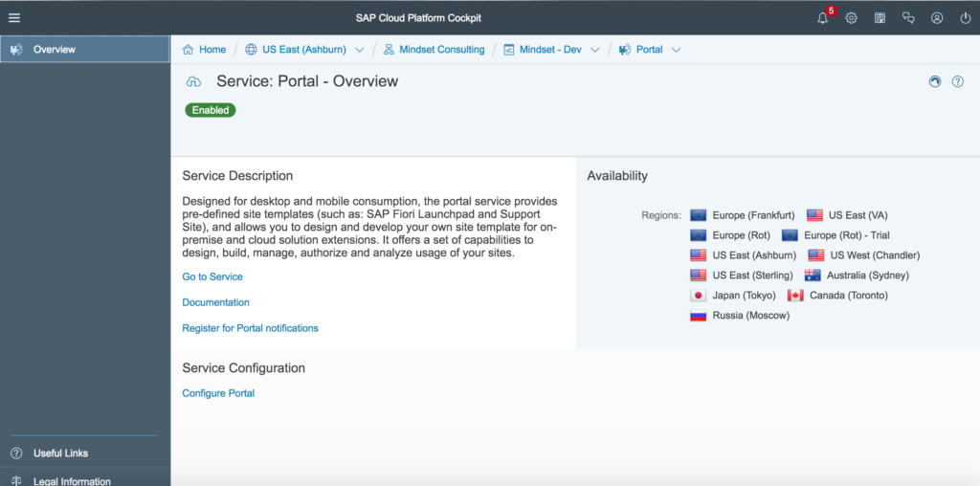Click the US East (Sterling) region text
This screenshot has height=486, width=980.
pyautogui.click(x=752, y=276)
